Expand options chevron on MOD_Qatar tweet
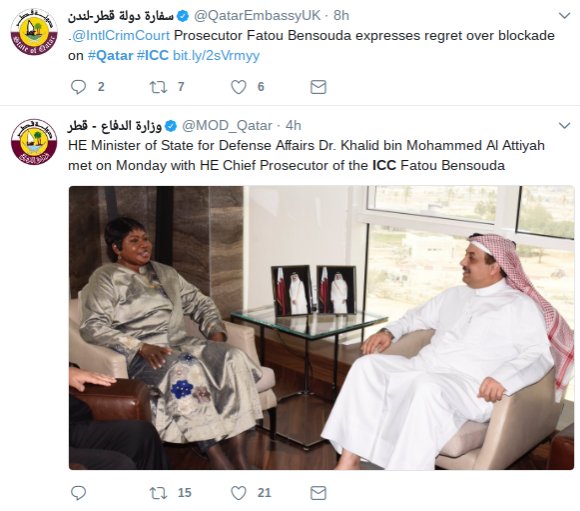The width and height of the screenshot is (580, 511). tap(564, 125)
